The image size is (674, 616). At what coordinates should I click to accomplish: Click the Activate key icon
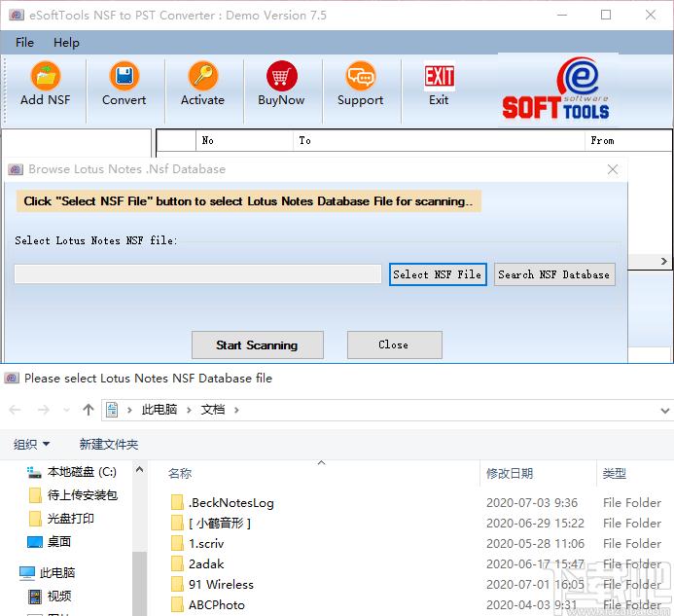pyautogui.click(x=203, y=76)
